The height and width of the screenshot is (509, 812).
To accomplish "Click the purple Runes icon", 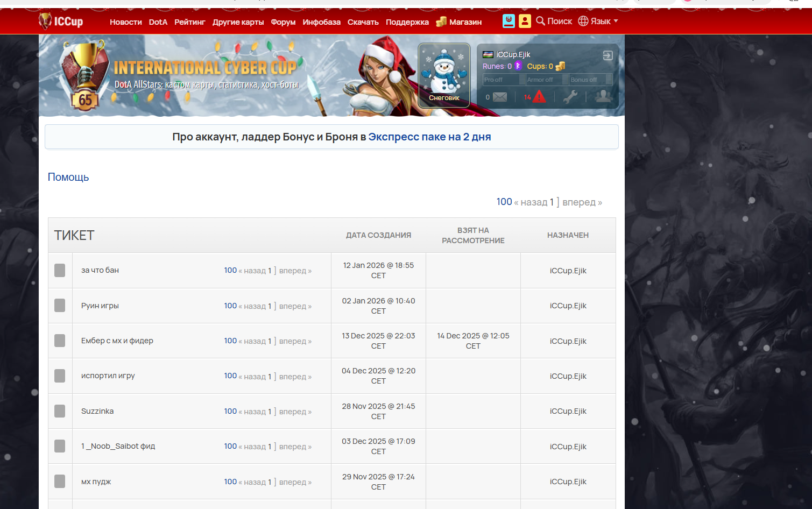I will click(x=518, y=66).
